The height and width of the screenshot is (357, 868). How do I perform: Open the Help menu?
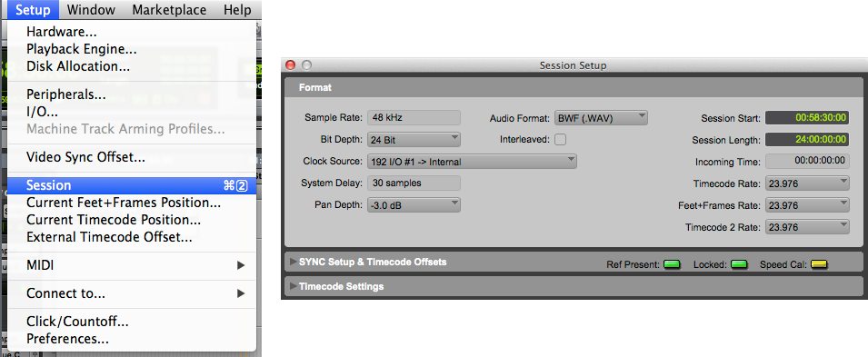point(237,9)
